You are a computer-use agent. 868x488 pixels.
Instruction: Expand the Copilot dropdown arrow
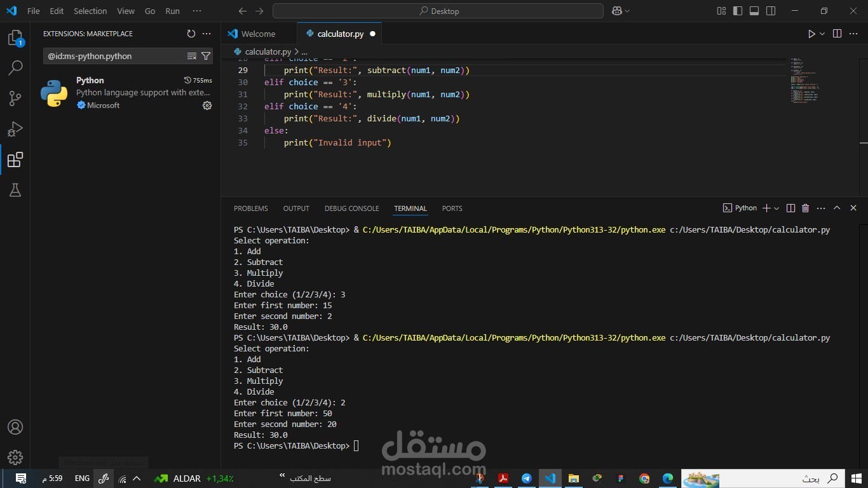(627, 11)
